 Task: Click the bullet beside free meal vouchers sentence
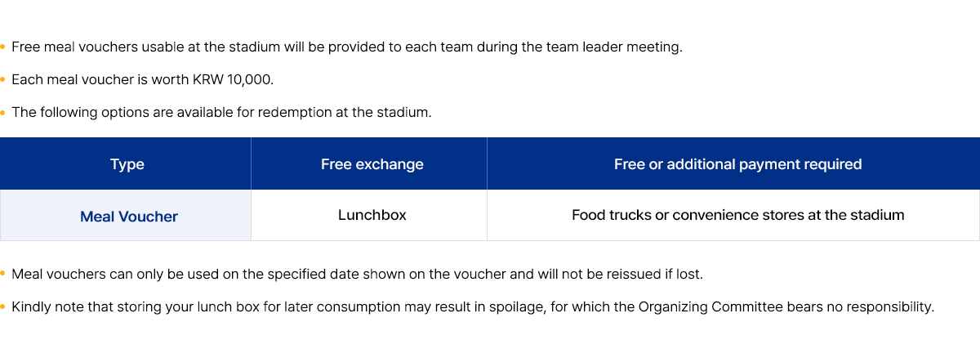click(x=2, y=47)
